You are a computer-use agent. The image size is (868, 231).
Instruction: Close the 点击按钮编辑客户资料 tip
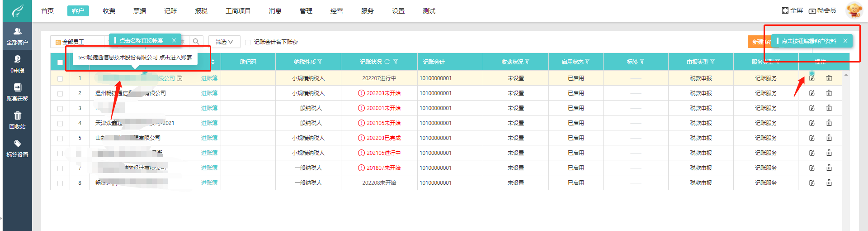tap(845, 41)
